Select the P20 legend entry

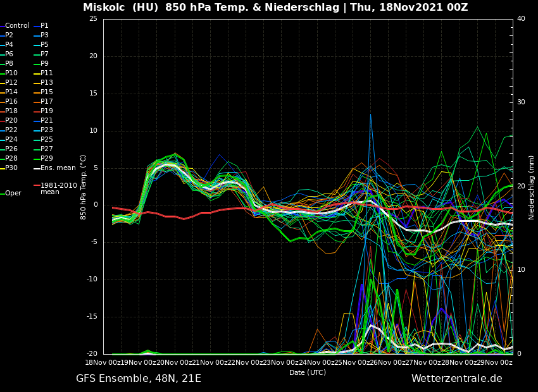pos(11,121)
